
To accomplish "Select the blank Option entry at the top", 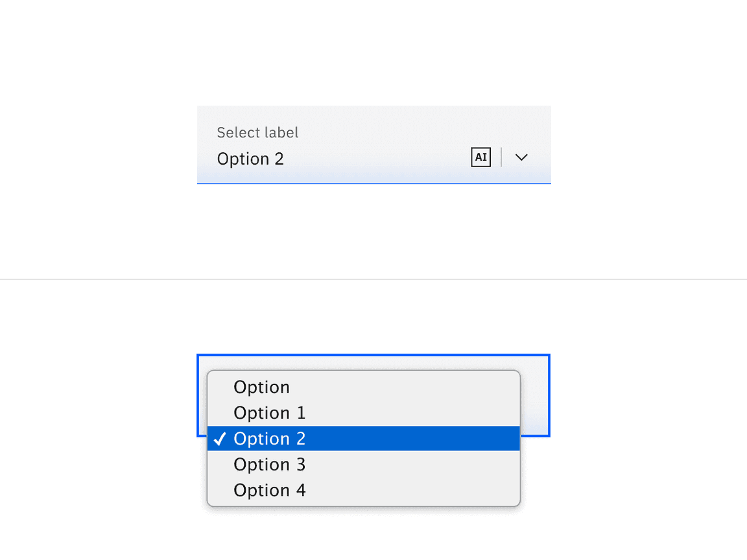I will click(x=262, y=387).
